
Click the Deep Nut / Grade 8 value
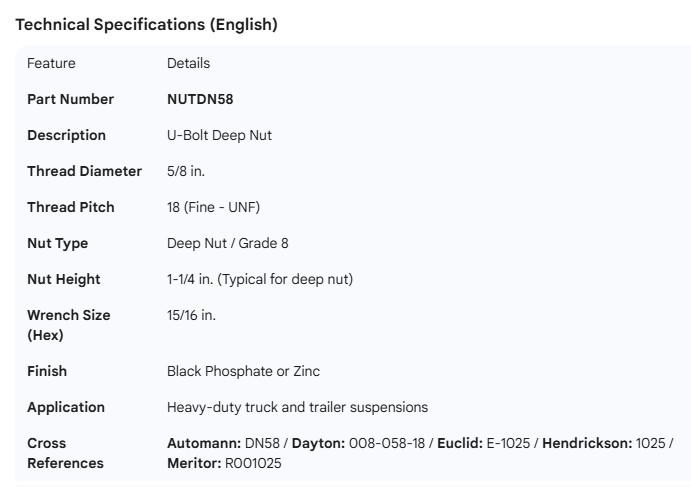[228, 243]
